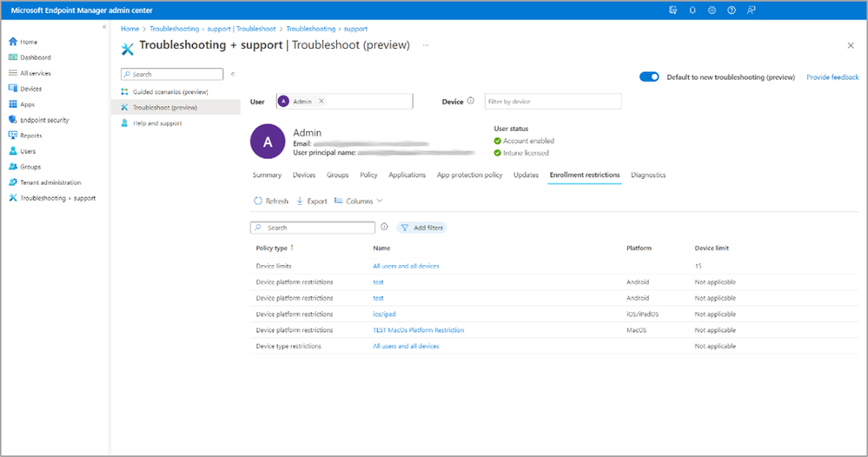Click the feedback person icon in top bar
Viewport: 868px width, 457px height.
click(x=752, y=10)
